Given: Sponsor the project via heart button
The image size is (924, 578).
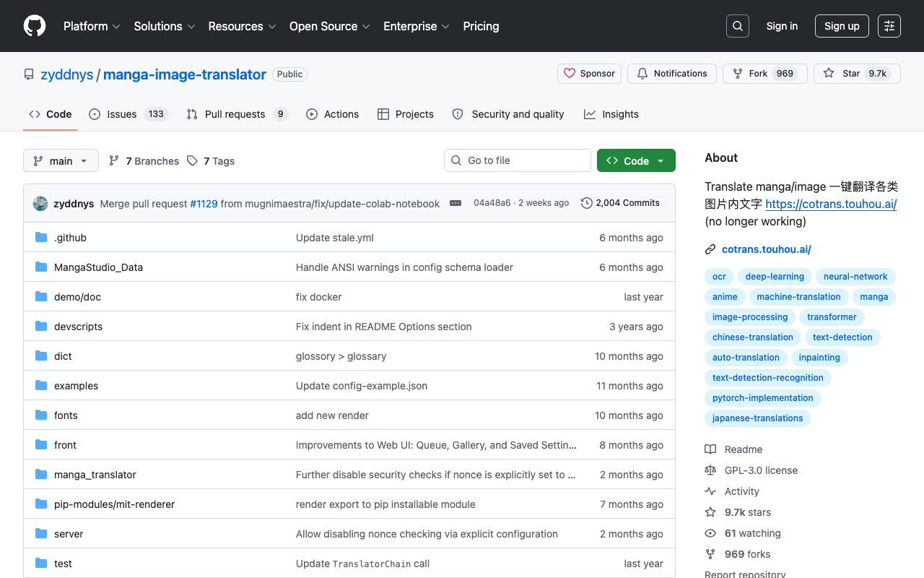Looking at the screenshot, I should click(x=589, y=74).
